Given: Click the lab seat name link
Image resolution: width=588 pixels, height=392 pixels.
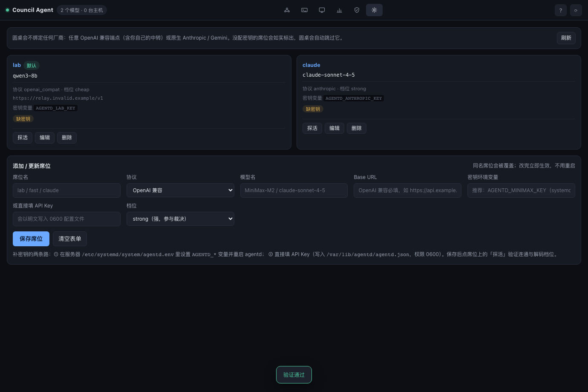Looking at the screenshot, I should [x=17, y=65].
